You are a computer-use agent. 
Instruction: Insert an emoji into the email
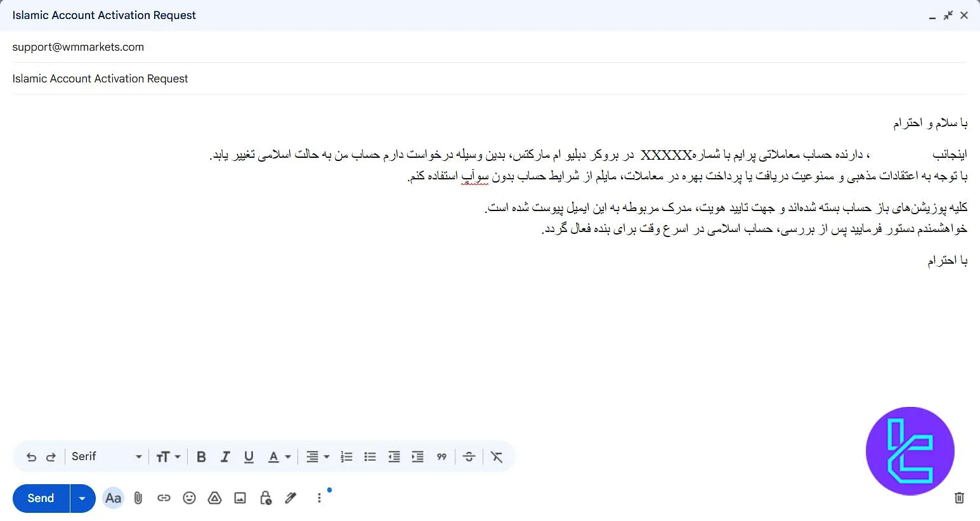point(189,498)
